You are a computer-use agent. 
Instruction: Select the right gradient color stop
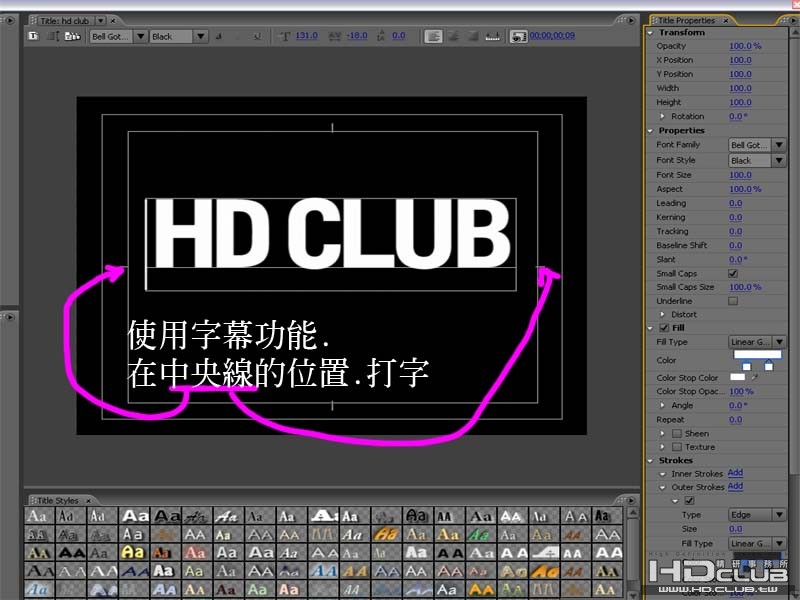(768, 365)
